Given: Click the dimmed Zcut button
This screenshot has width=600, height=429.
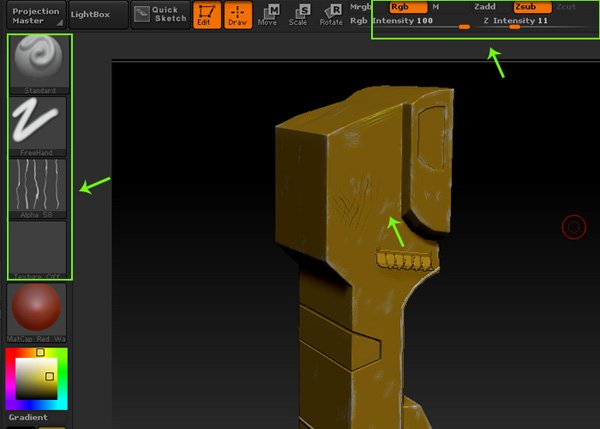Looking at the screenshot, I should coord(566,7).
